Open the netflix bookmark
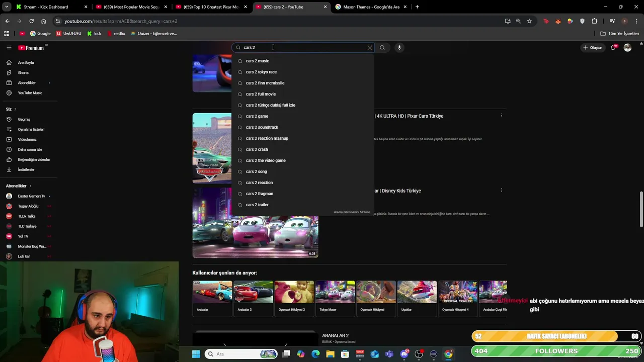644x362 pixels. [x=115, y=34]
